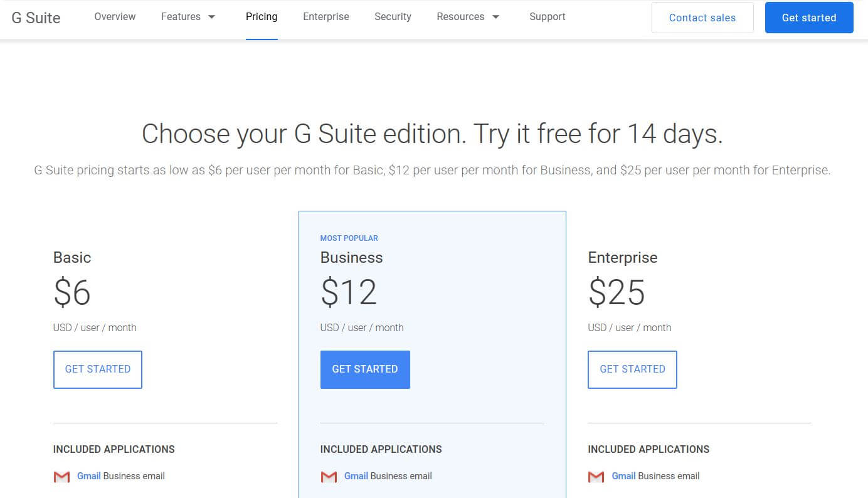Click the G Suite logo

(x=35, y=18)
